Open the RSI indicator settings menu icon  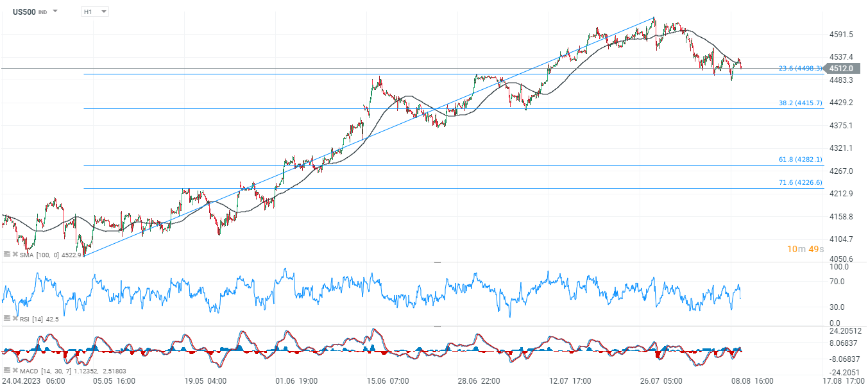tap(6, 318)
